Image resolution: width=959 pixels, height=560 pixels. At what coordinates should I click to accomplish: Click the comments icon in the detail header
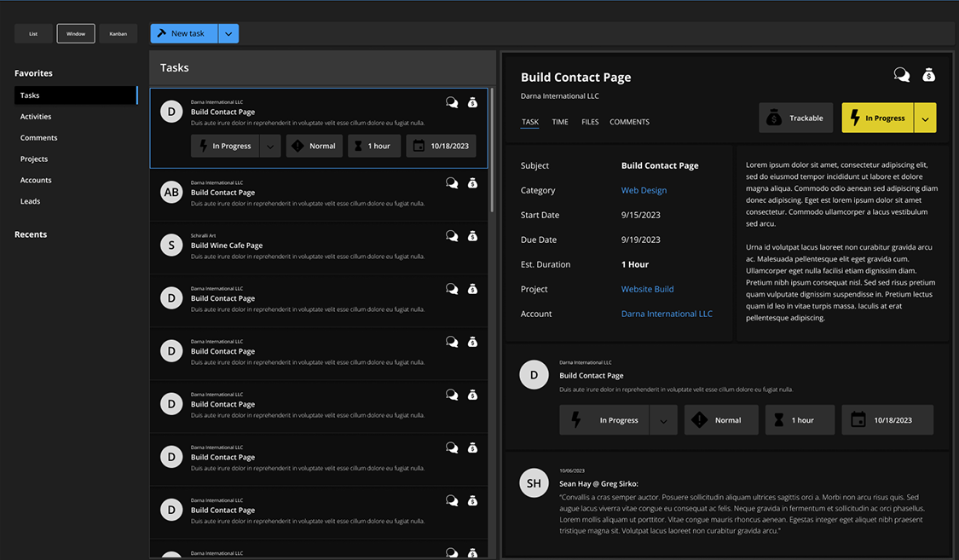(x=901, y=75)
